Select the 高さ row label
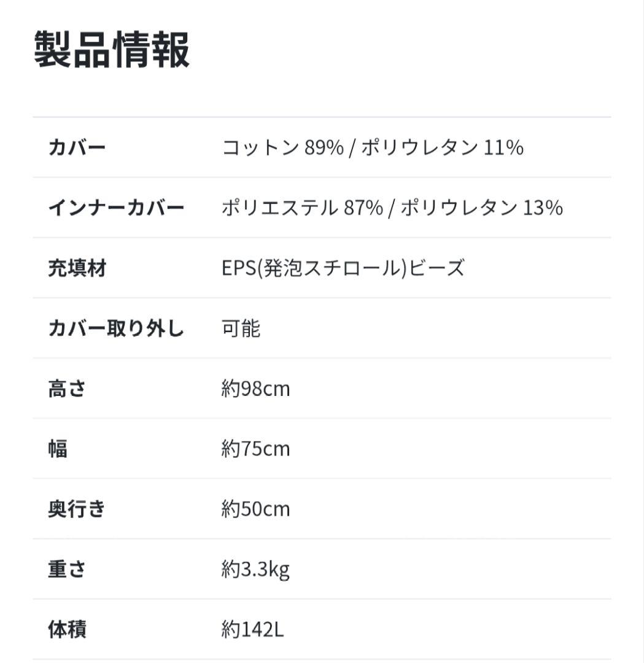The height and width of the screenshot is (663, 644). coord(67,389)
